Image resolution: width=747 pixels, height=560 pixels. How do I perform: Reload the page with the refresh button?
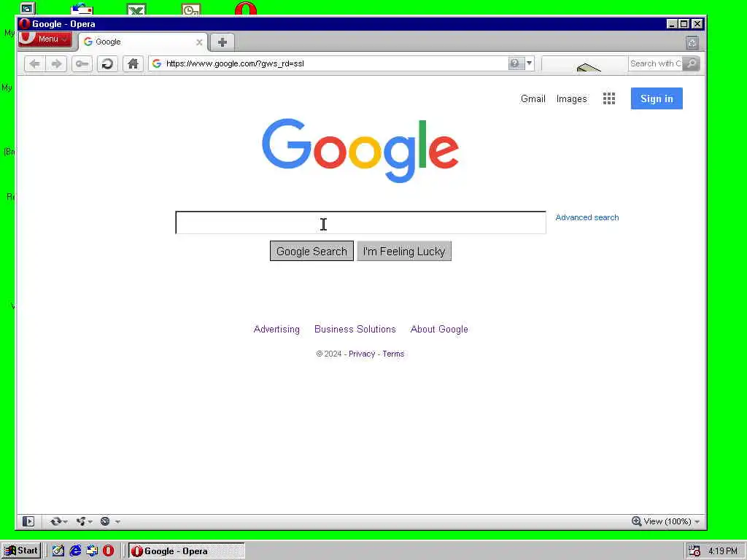[108, 64]
